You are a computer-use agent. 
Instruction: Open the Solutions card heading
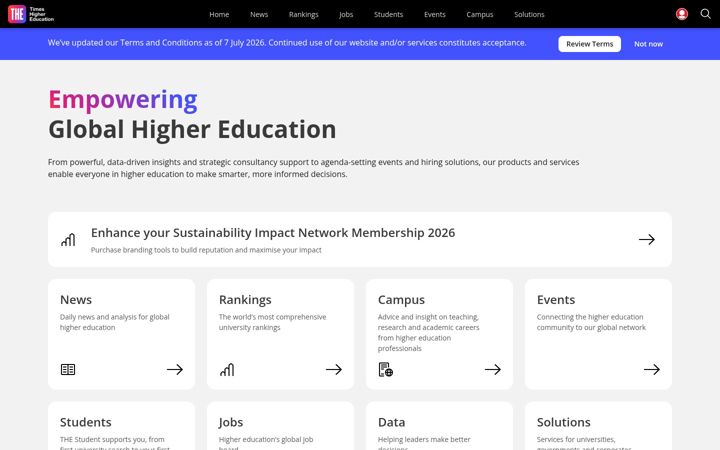pyautogui.click(x=563, y=422)
